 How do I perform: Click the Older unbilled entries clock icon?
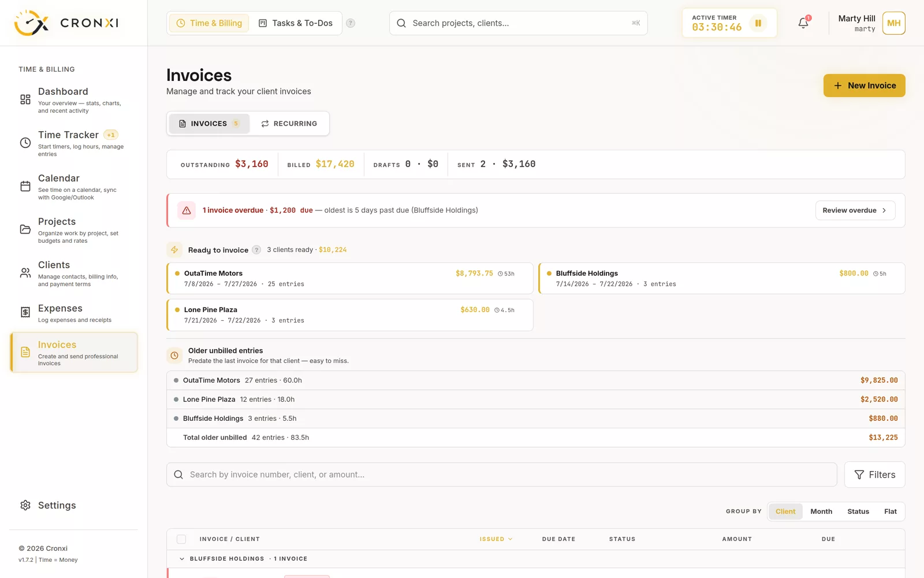pos(174,355)
